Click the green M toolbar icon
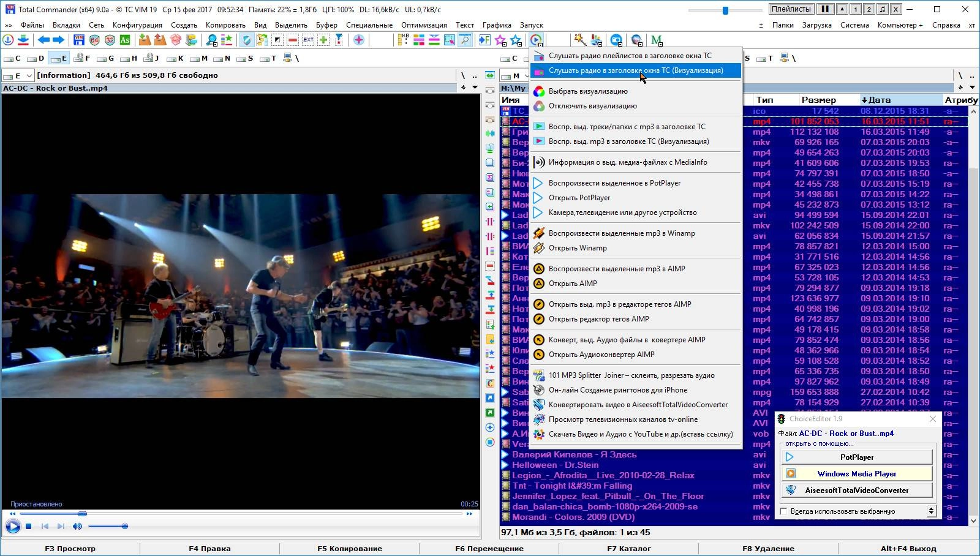The height and width of the screenshot is (556, 980). [x=657, y=40]
